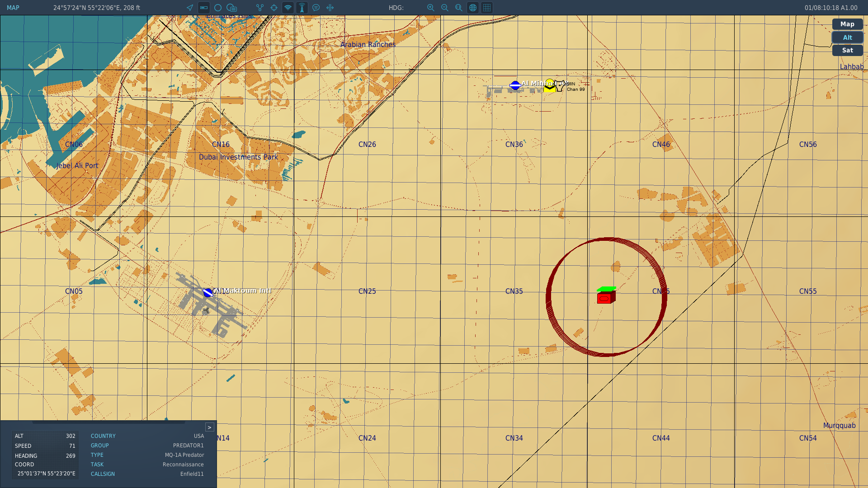This screenshot has width=868, height=488.
Task: Toggle the globe lat/long grid button
Action: pos(473,8)
